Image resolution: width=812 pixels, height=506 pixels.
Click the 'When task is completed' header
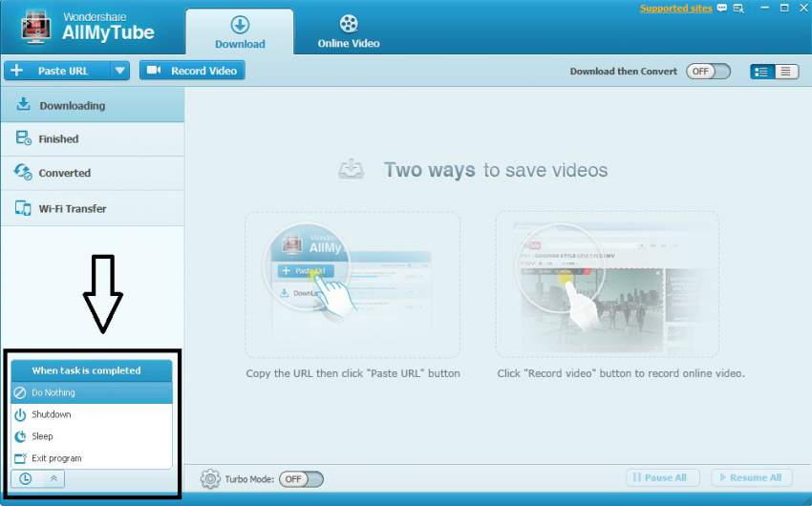click(x=92, y=370)
